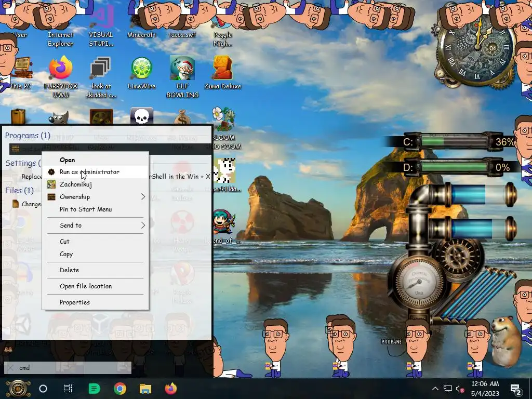Open the 'Replace...' settings search result
The image size is (532, 399).
point(32,177)
